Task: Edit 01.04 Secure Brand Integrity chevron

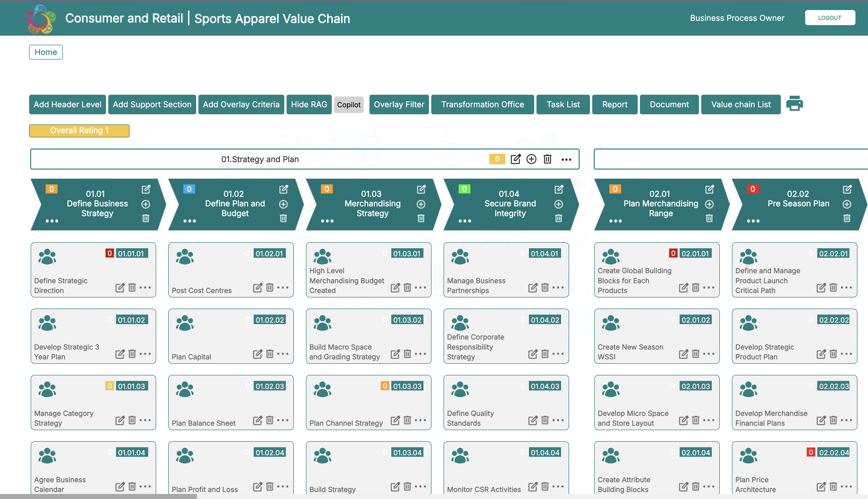Action: pyautogui.click(x=559, y=189)
